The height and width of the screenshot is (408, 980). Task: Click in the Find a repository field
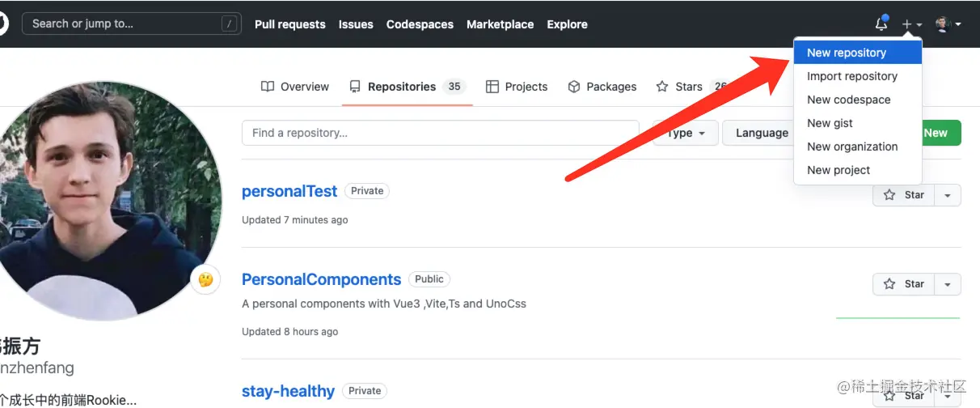click(441, 133)
